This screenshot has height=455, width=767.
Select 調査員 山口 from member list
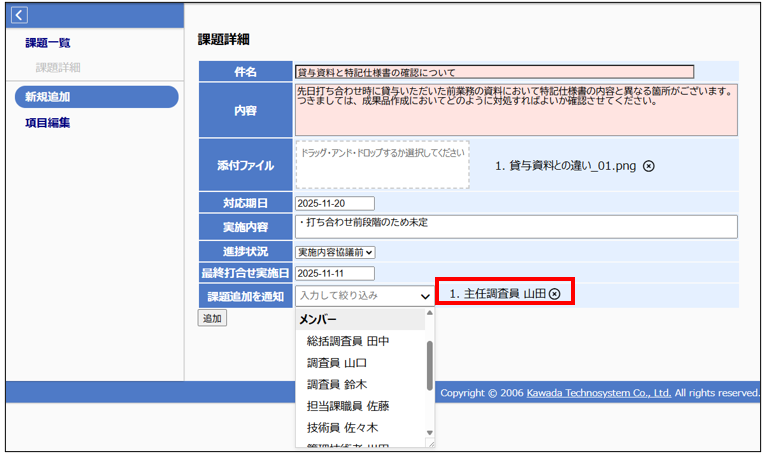[x=337, y=363]
